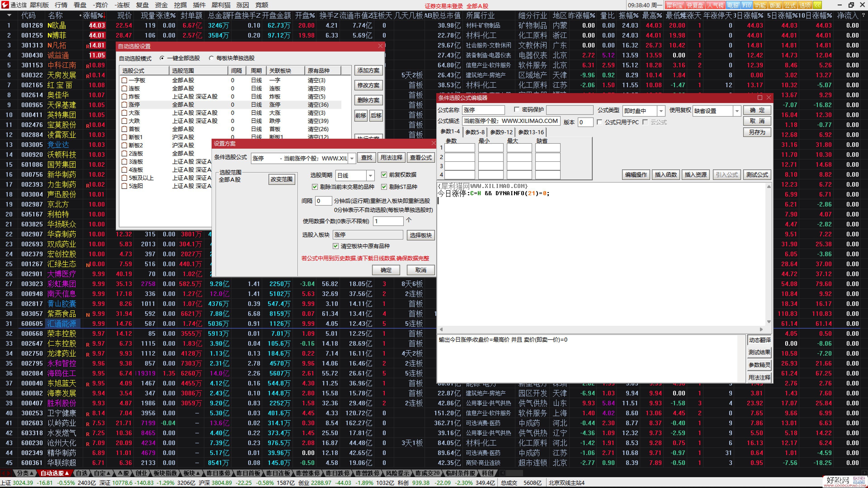Open the 资金 menu

pos(161,5)
